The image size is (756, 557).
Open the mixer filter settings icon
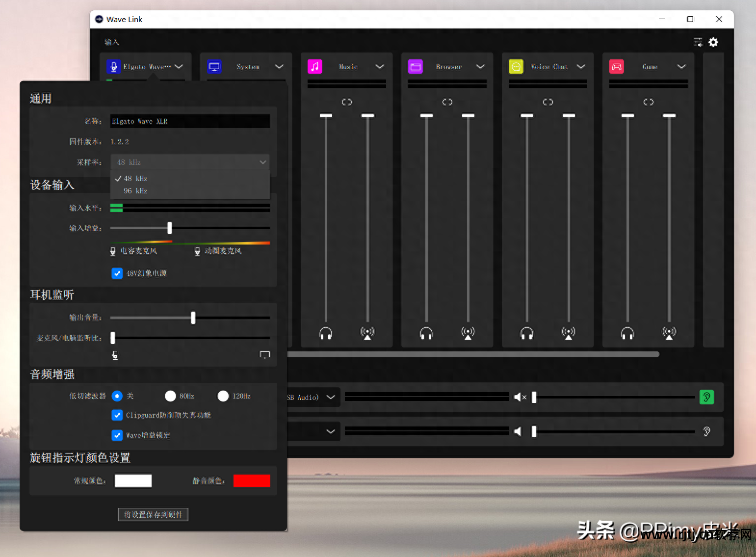pyautogui.click(x=698, y=42)
